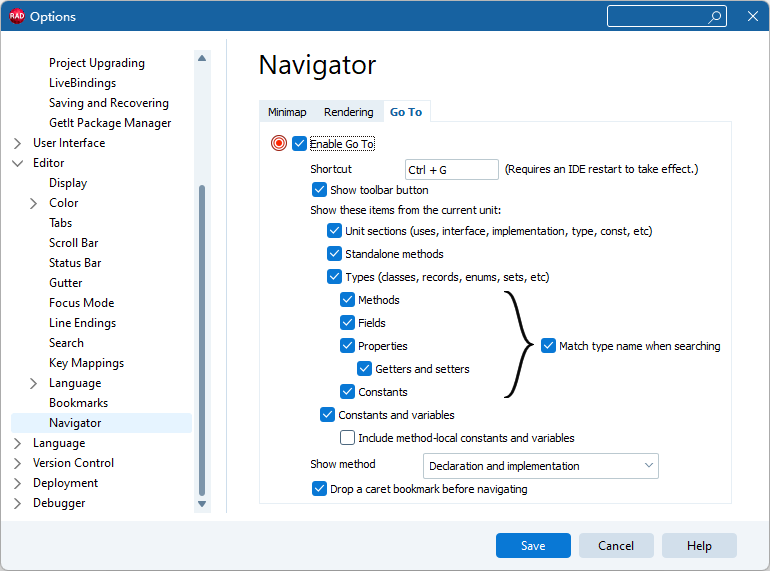Open the Bookmarks options page
The width and height of the screenshot is (770, 571).
[79, 403]
